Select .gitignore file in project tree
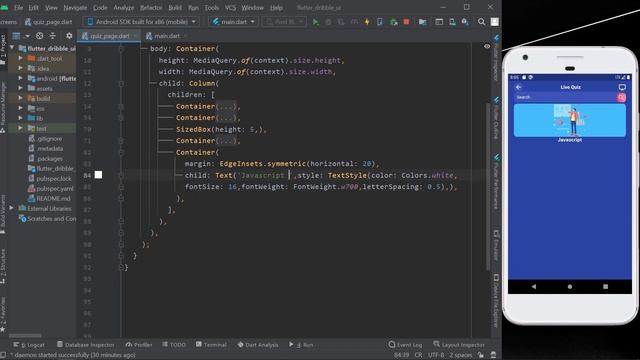Screen dimensions: 640x360 point(45,138)
